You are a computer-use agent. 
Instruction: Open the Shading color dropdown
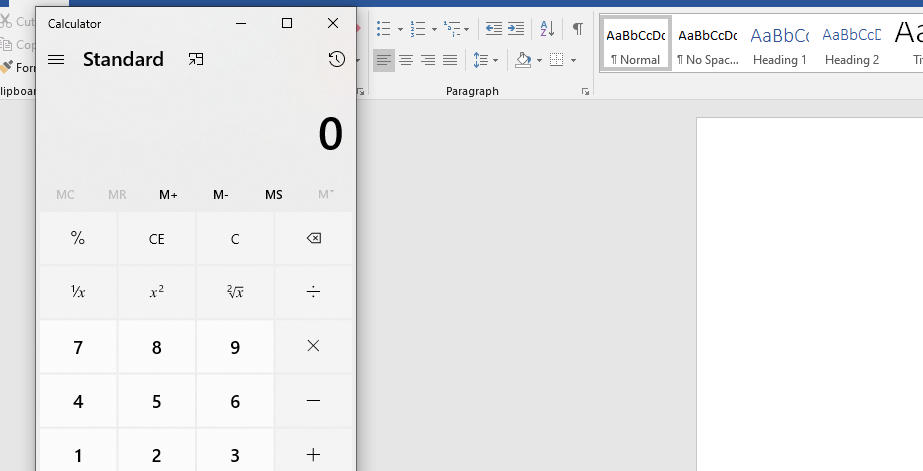pos(540,61)
